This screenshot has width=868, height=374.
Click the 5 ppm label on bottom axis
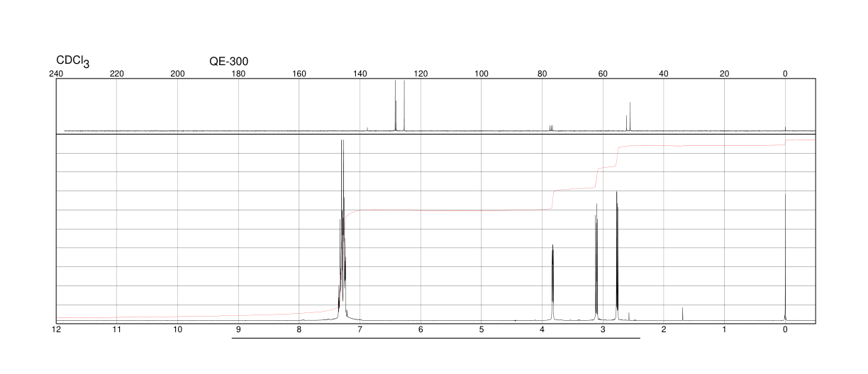(482, 330)
